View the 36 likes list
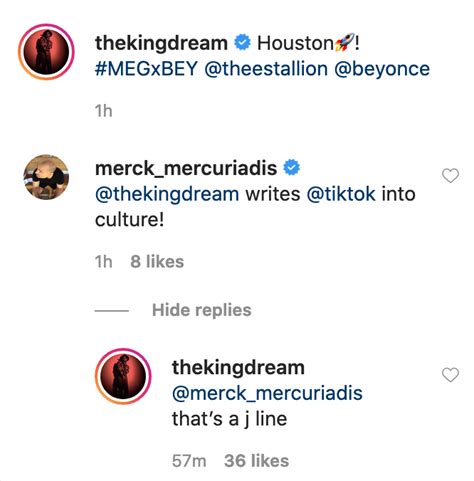474x481 pixels. tap(257, 461)
